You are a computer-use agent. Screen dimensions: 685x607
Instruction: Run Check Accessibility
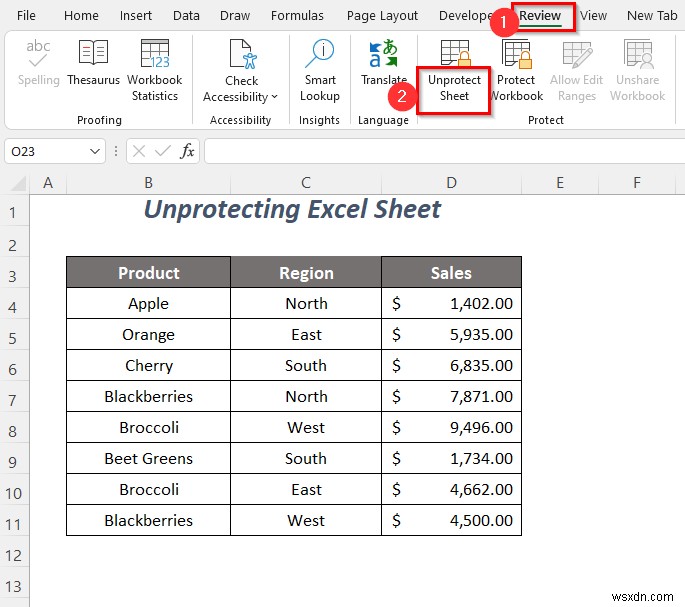(241, 70)
